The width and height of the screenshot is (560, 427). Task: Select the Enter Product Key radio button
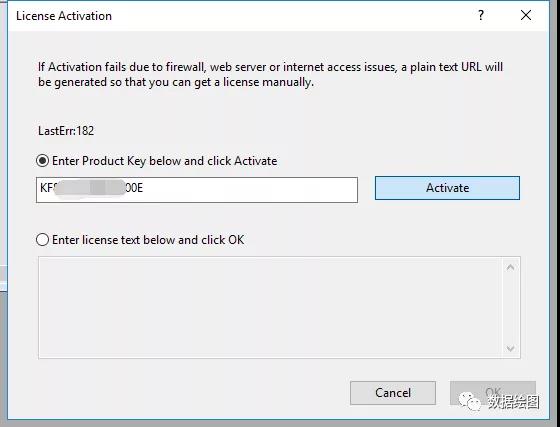42,161
